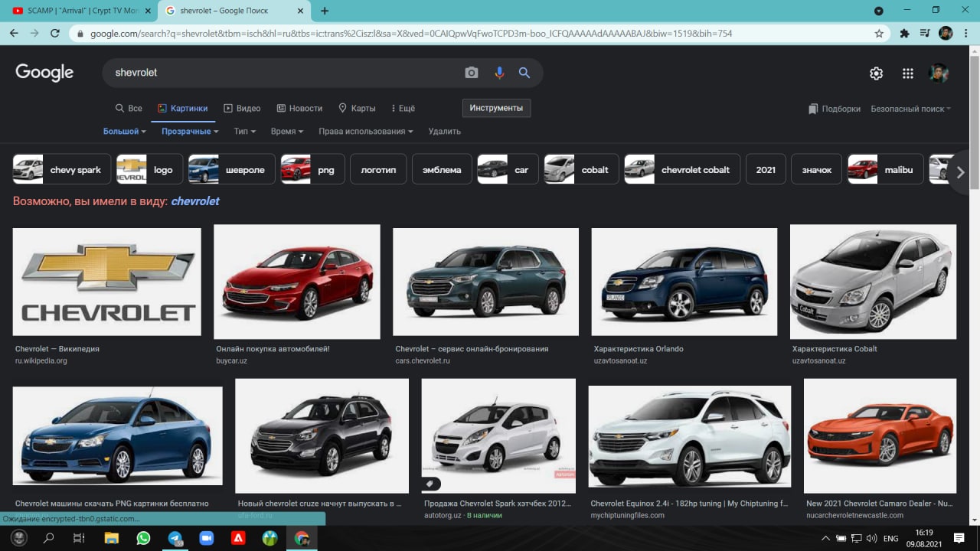Screen dimensions: 980x551
Task: Open the Ещё more menu
Action: tap(403, 109)
